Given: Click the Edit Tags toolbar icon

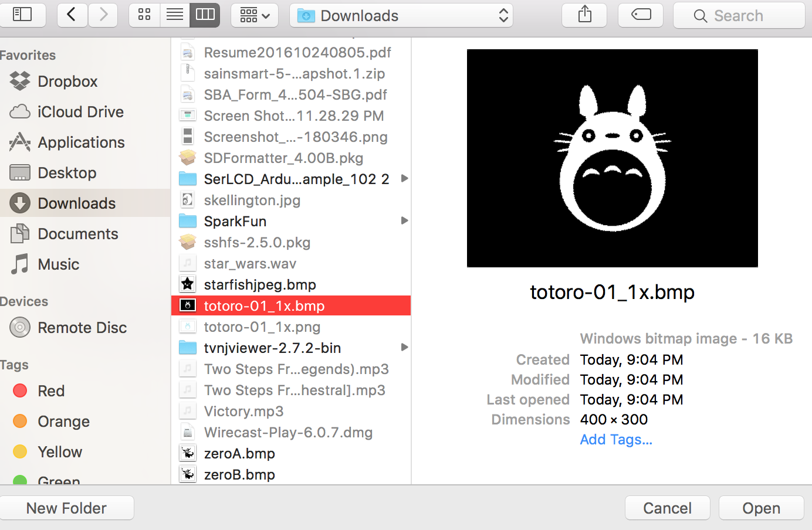Looking at the screenshot, I should [x=641, y=15].
